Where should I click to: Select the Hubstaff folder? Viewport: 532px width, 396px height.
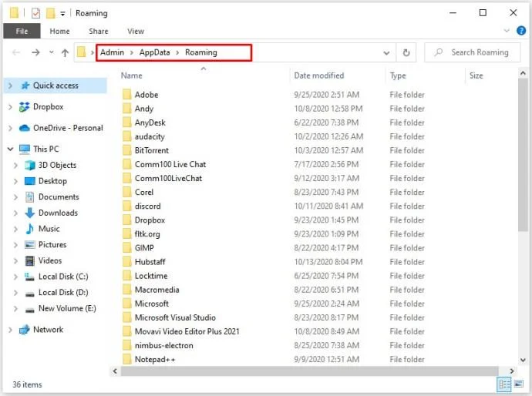[150, 262]
